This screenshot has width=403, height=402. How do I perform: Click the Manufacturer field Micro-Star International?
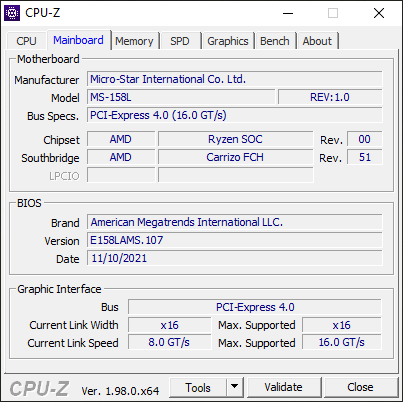(x=235, y=79)
